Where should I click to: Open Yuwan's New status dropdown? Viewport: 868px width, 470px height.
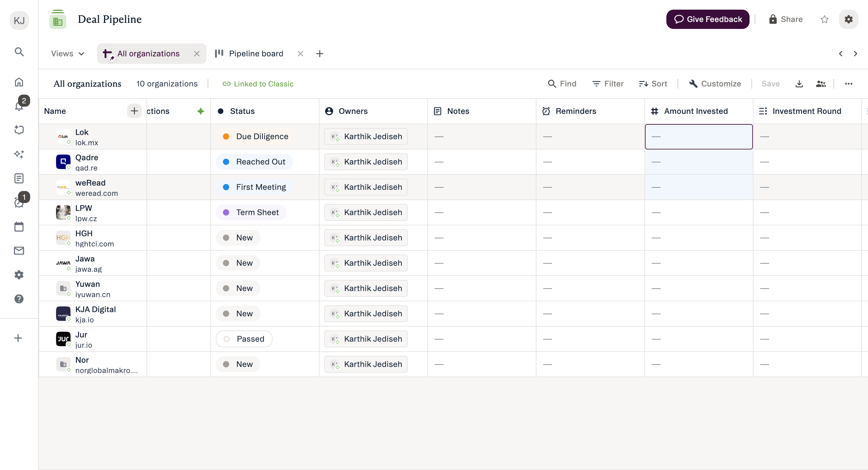click(238, 288)
